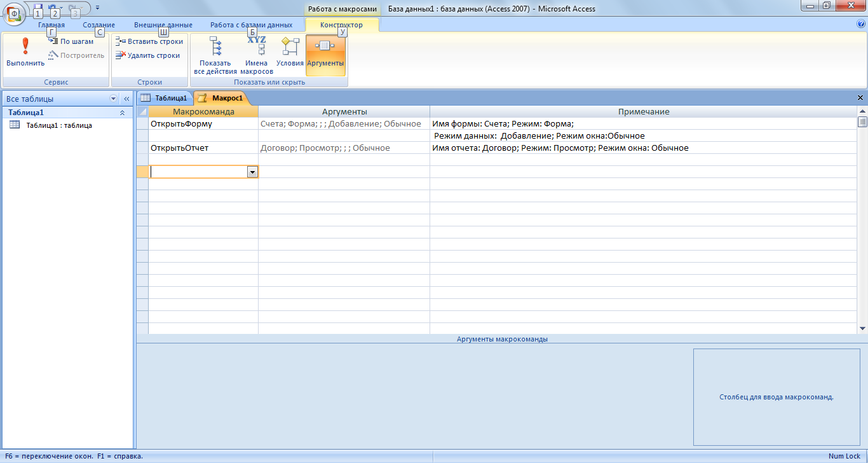Viewport: 868px width, 463px height.
Task: Open the Customize Quick Access Toolbar arrow
Action: (x=97, y=8)
